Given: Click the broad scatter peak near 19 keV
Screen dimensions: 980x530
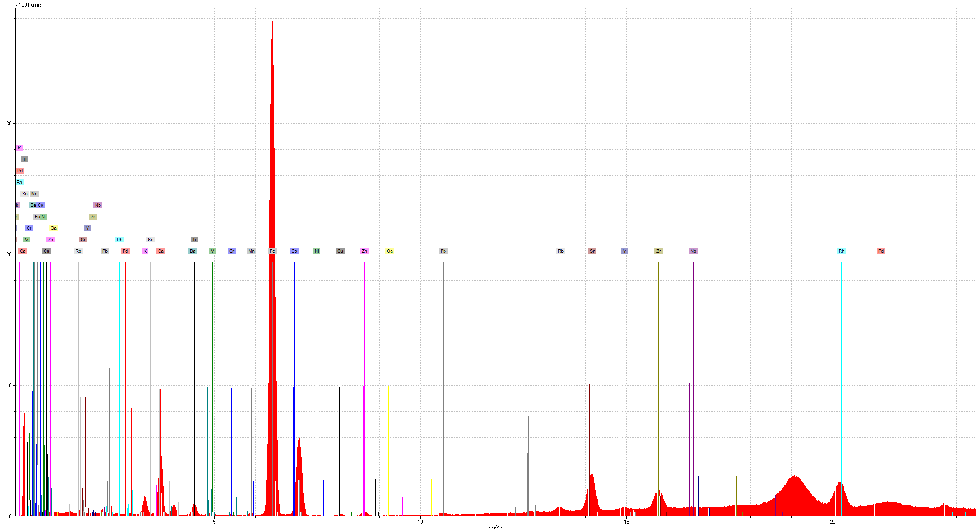Looking at the screenshot, I should click(795, 495).
